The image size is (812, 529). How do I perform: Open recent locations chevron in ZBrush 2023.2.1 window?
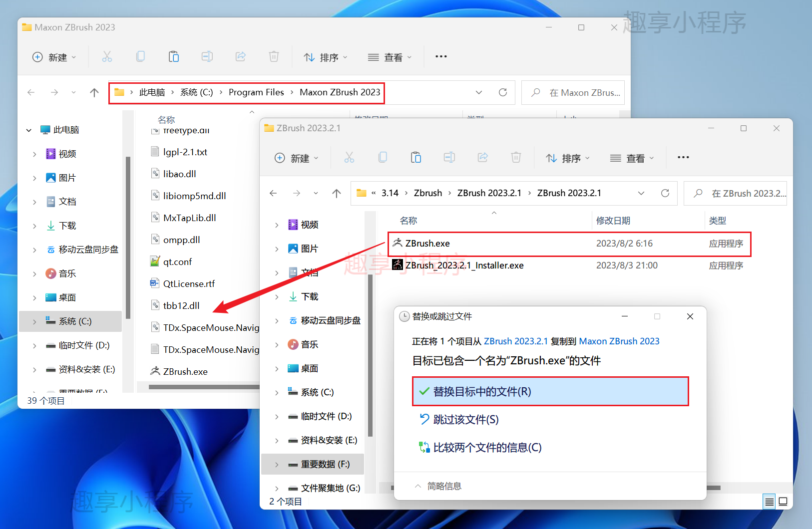316,193
